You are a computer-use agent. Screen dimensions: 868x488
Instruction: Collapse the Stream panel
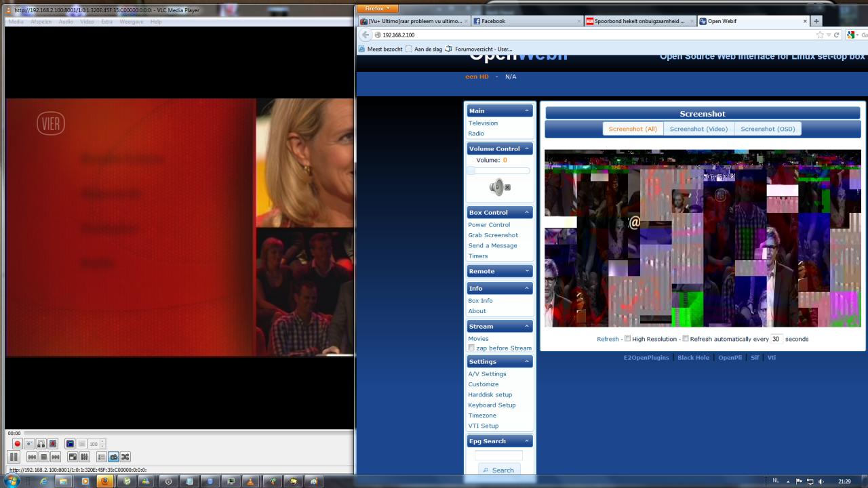point(527,327)
